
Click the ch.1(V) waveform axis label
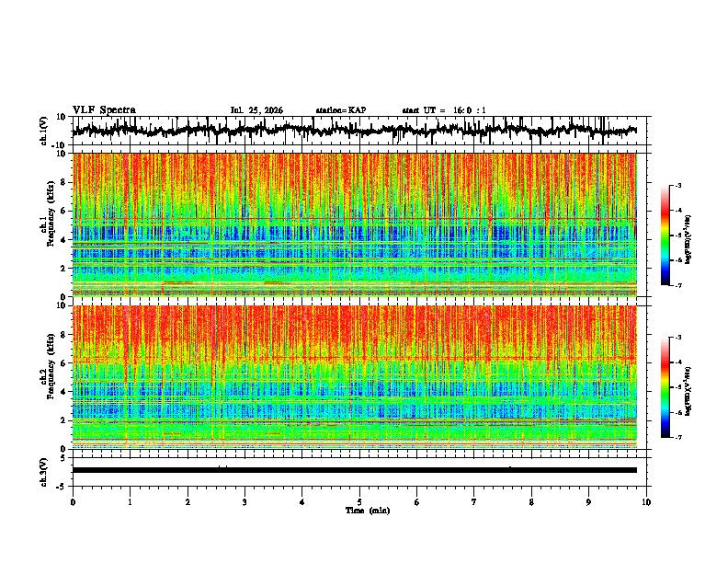click(44, 131)
